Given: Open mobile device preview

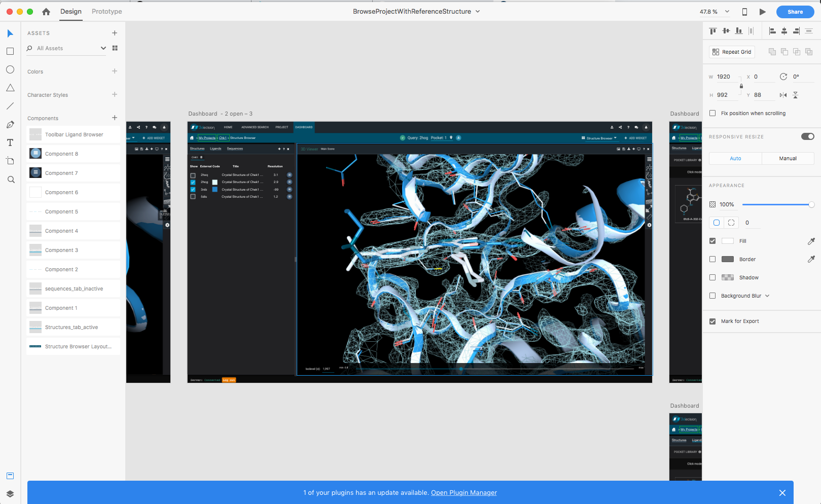Looking at the screenshot, I should point(744,12).
